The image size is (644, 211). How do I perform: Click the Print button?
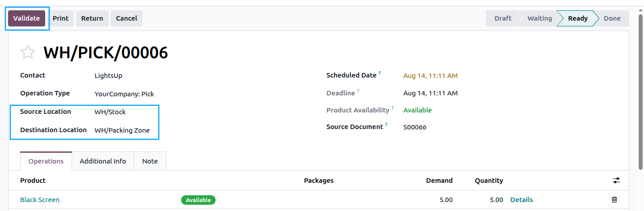(x=61, y=18)
